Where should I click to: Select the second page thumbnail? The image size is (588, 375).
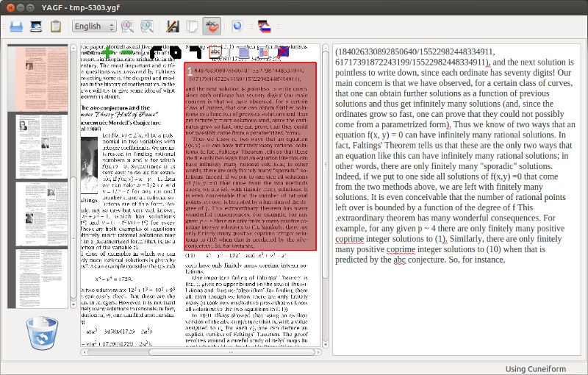tap(41, 146)
